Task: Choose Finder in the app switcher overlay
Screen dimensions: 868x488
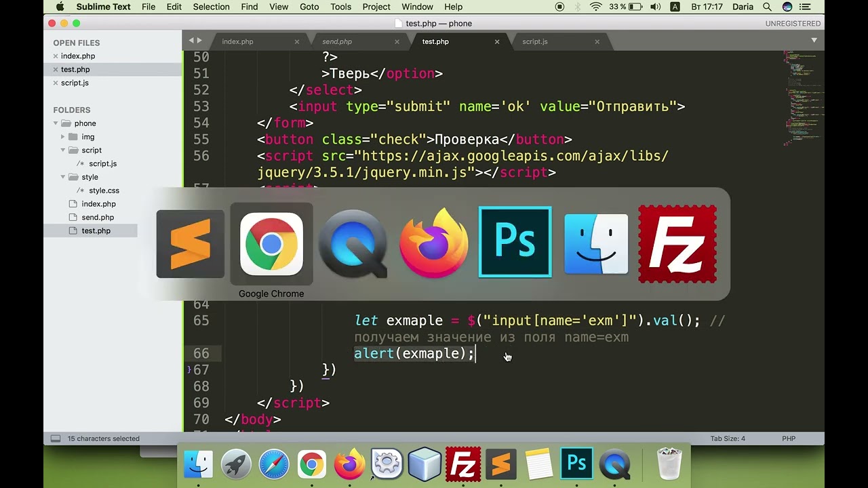Action: (x=596, y=244)
